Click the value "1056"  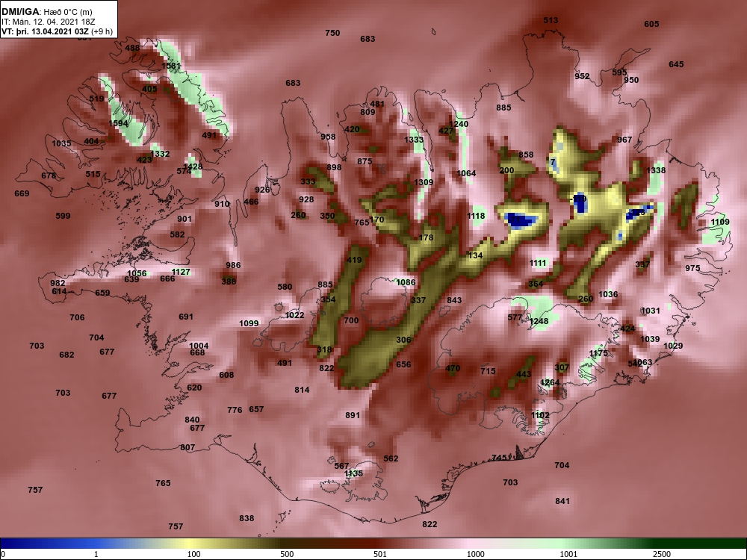click(137, 273)
